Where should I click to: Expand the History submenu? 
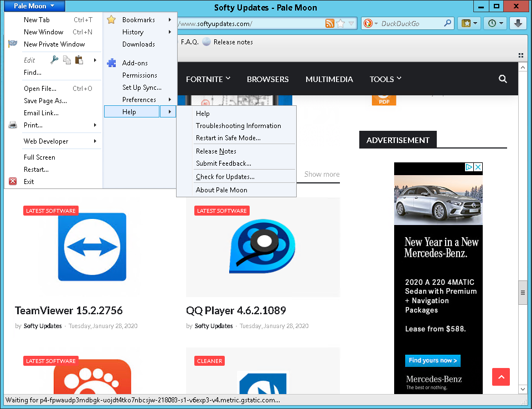pos(141,32)
